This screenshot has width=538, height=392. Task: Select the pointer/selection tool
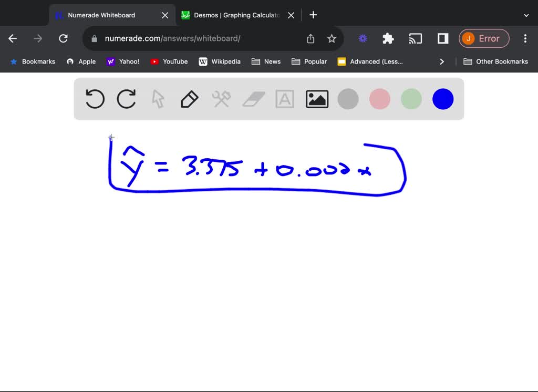(x=158, y=99)
